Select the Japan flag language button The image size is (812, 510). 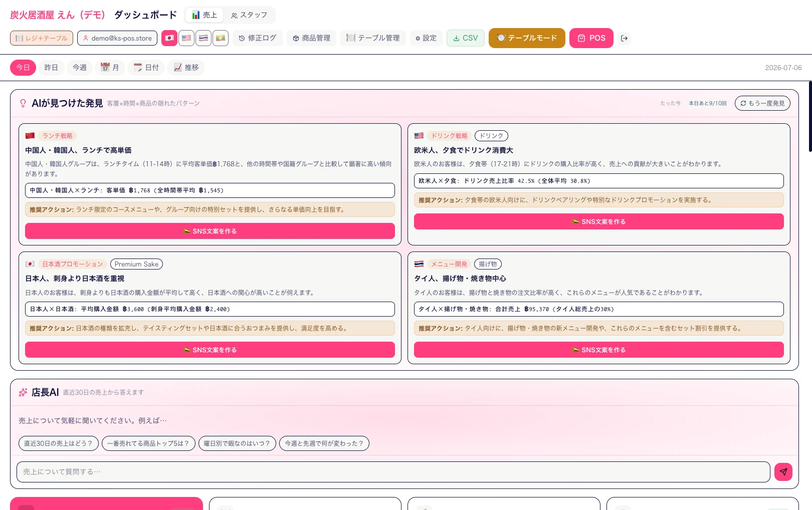coord(169,38)
